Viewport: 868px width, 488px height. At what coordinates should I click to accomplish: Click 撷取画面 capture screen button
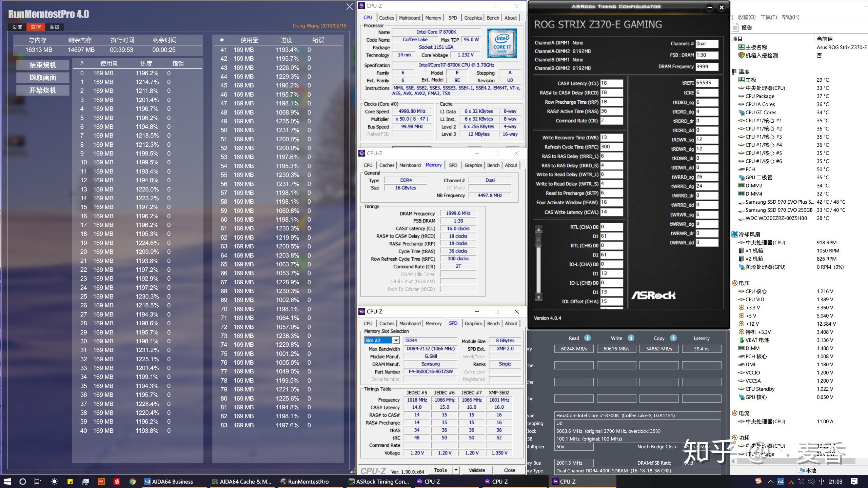click(x=43, y=78)
